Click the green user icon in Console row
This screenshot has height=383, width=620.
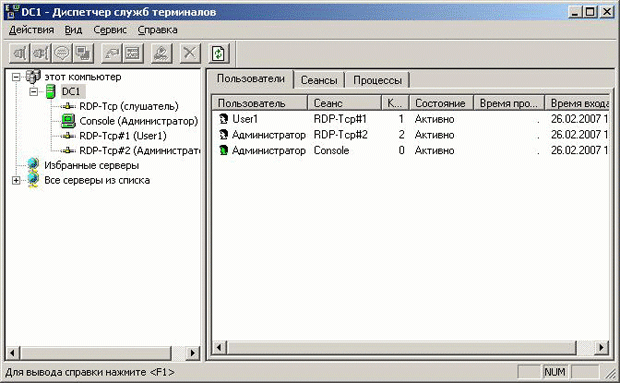223,150
